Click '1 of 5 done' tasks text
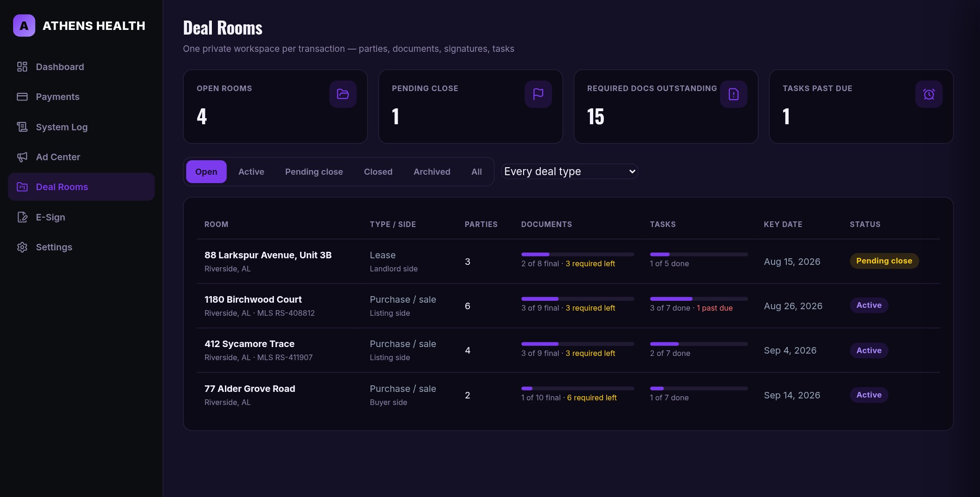Viewport: 980px width, 497px height. click(669, 263)
